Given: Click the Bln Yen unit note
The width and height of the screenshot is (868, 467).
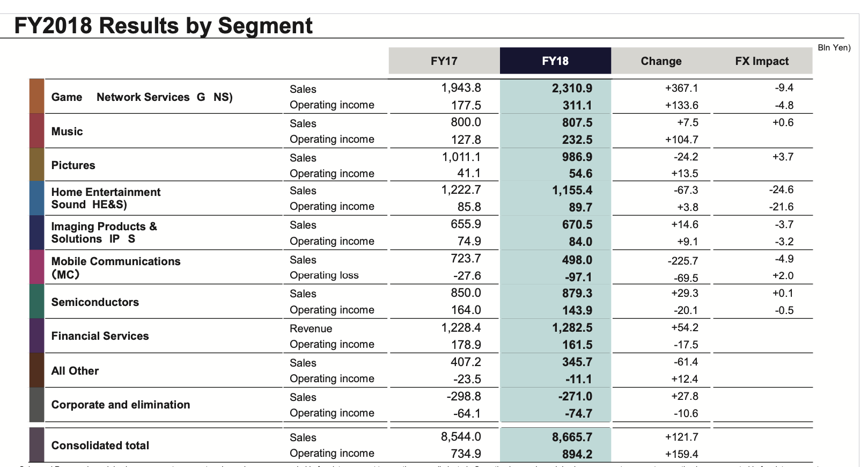Looking at the screenshot, I should (834, 47).
